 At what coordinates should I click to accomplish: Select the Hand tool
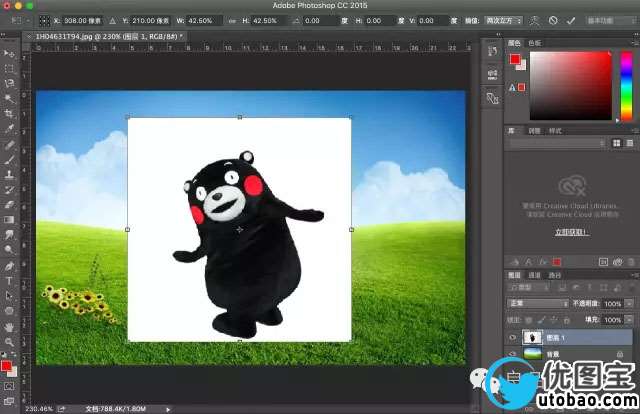(9, 327)
